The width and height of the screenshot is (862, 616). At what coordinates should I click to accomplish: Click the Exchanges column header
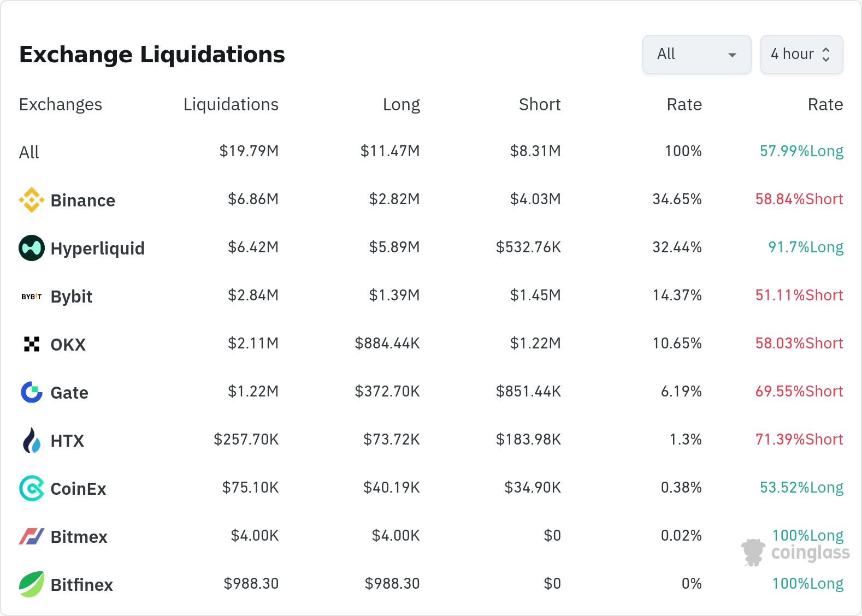[60, 104]
